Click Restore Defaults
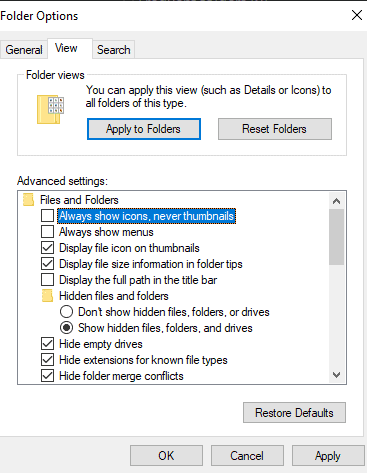Image resolution: width=367 pixels, height=473 pixels. 294,413
